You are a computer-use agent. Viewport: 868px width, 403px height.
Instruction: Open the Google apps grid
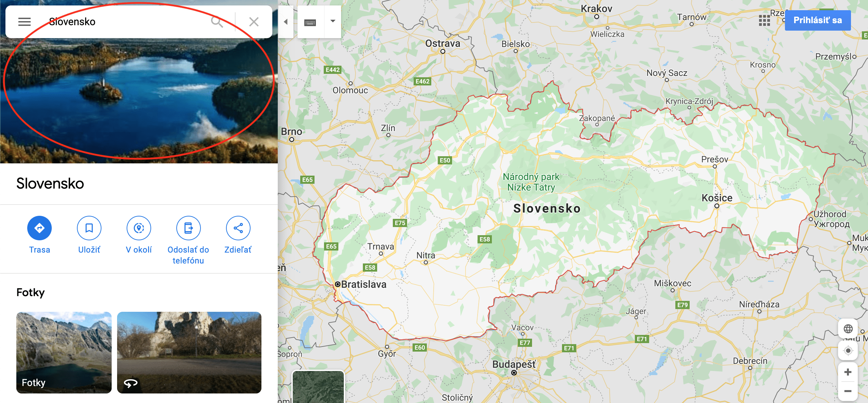pos(765,20)
